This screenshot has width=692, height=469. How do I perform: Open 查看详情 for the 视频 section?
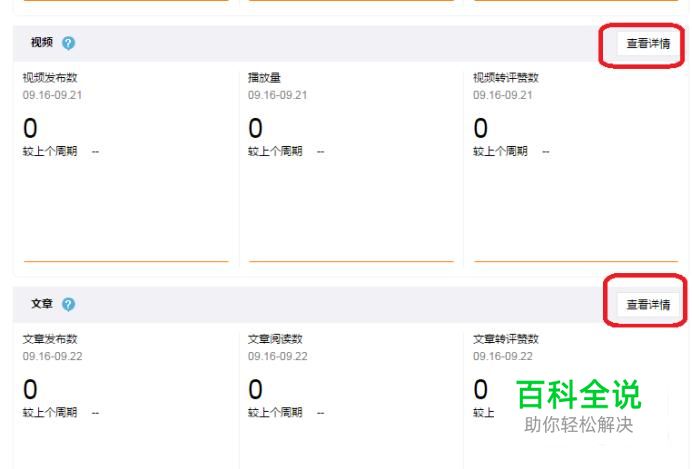(x=648, y=43)
